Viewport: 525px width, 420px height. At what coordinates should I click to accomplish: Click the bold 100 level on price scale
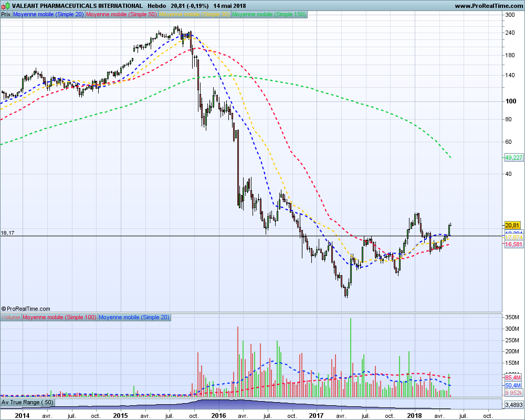point(511,101)
